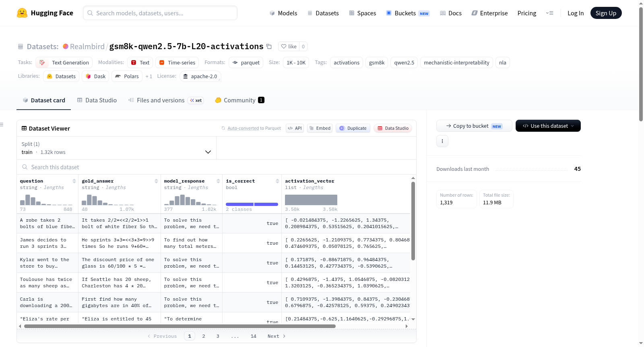
Task: Sort the is_correct column
Action: coord(277,181)
